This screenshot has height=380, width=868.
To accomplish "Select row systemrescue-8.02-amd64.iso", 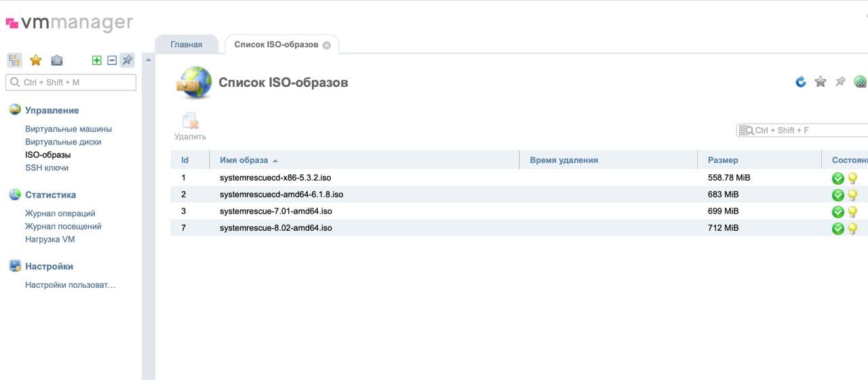I will [519, 228].
